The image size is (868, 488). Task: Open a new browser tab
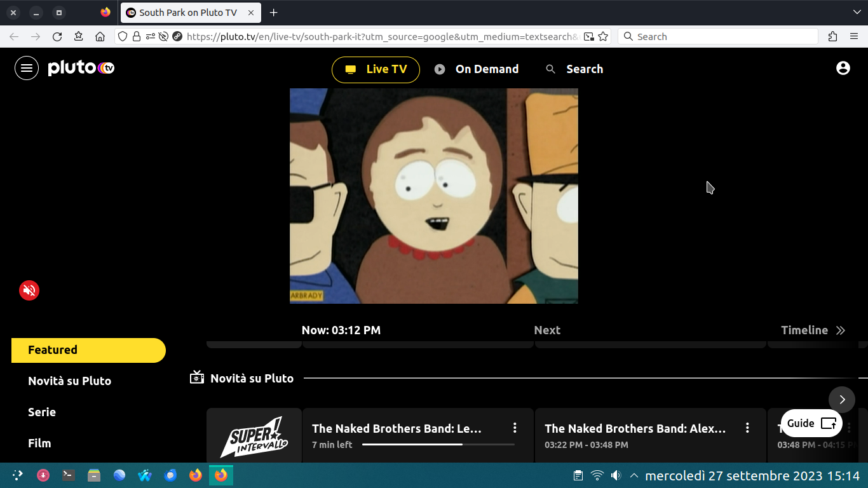(274, 13)
